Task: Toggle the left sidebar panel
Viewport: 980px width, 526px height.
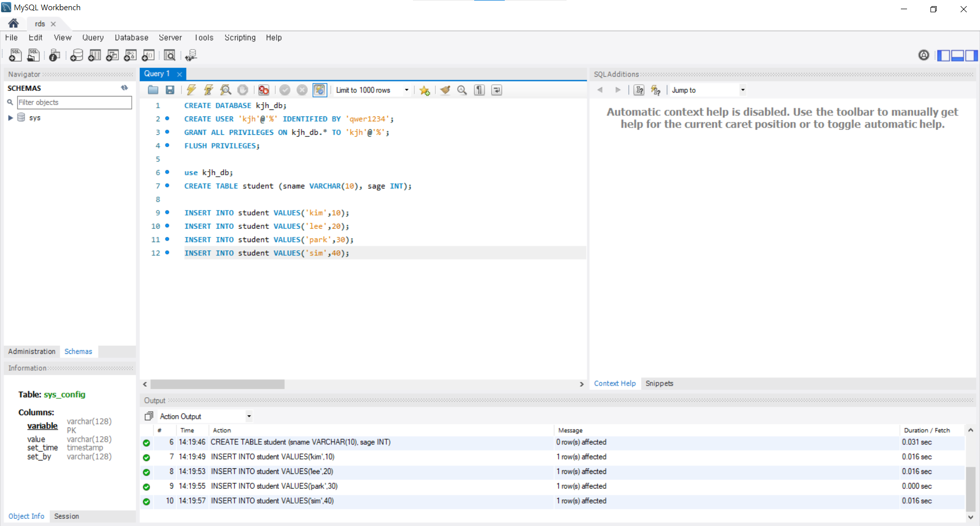Action: [944, 55]
